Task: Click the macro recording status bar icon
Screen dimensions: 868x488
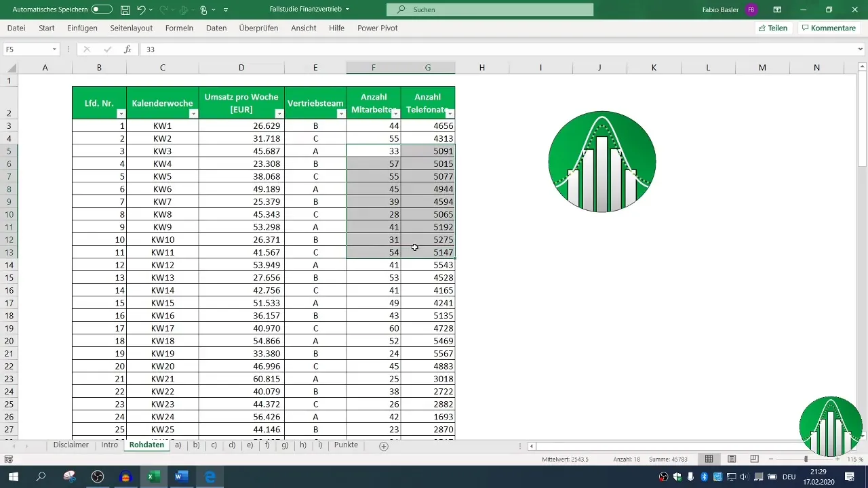Action: 9,459
